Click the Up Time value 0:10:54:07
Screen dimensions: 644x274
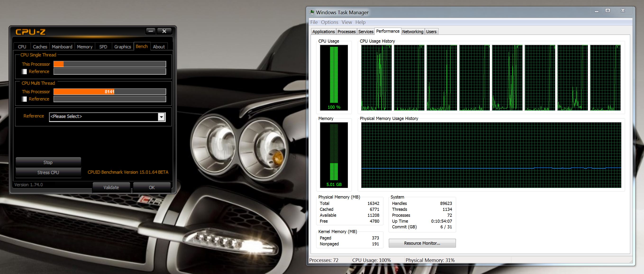tap(441, 221)
